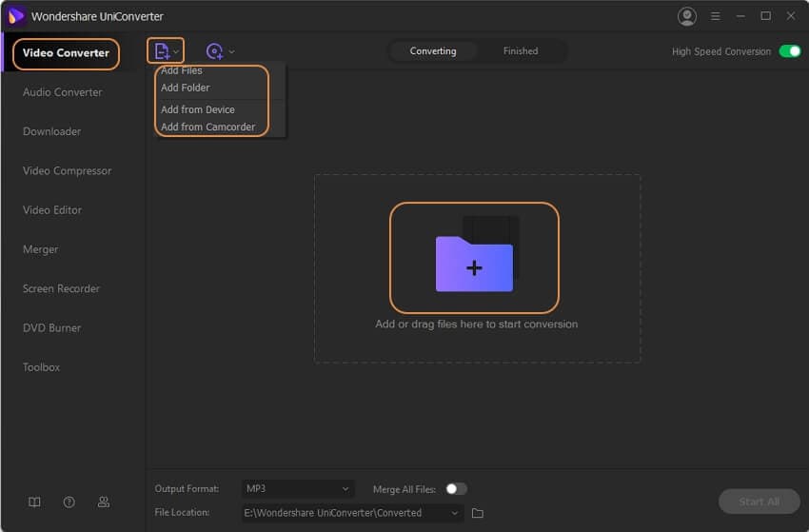Open Video Converter in sidebar
The height and width of the screenshot is (532, 809).
(x=66, y=53)
